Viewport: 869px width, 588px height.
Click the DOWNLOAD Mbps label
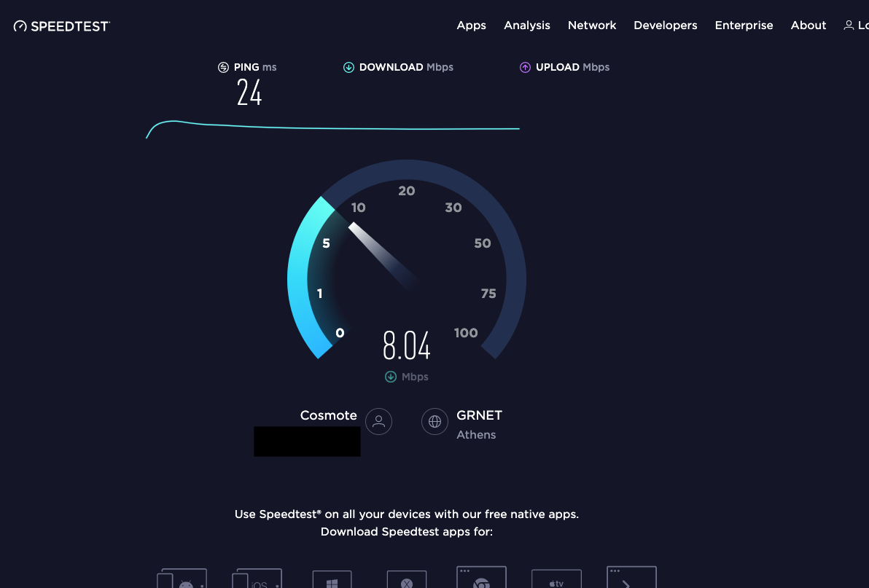pos(406,67)
